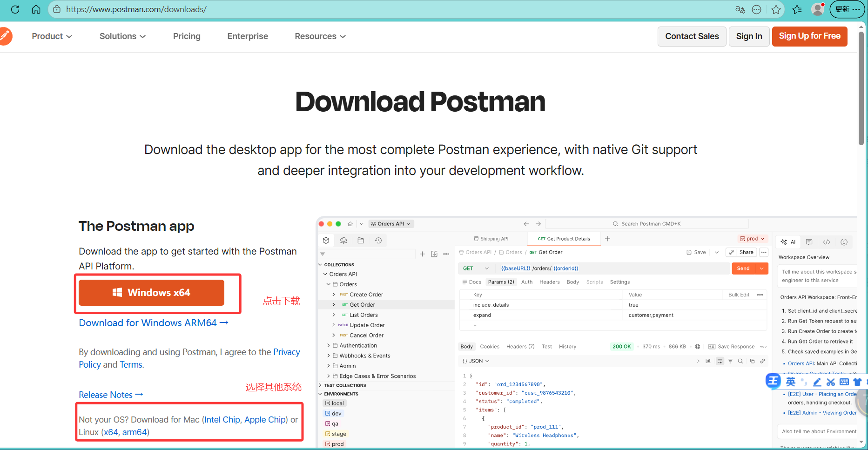Download Mac Apple Chip version

coord(265,420)
